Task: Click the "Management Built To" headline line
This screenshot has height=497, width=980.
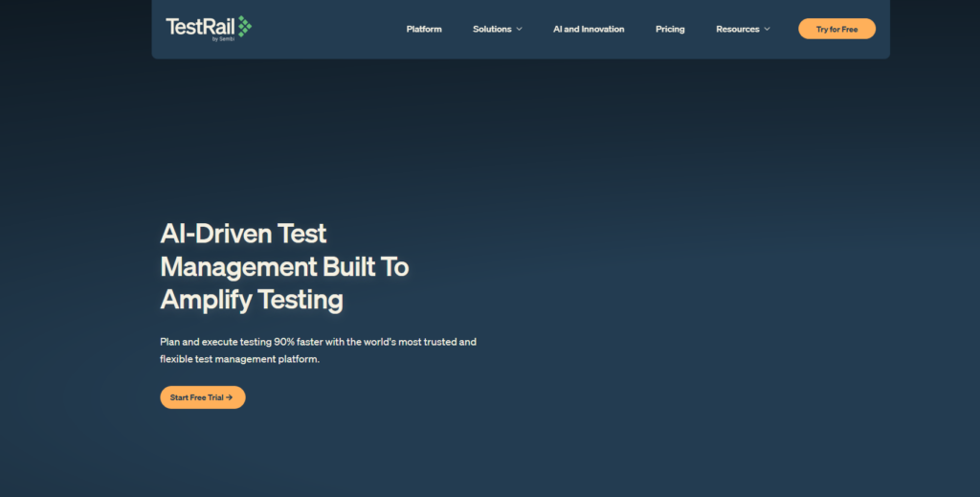Action: [284, 266]
